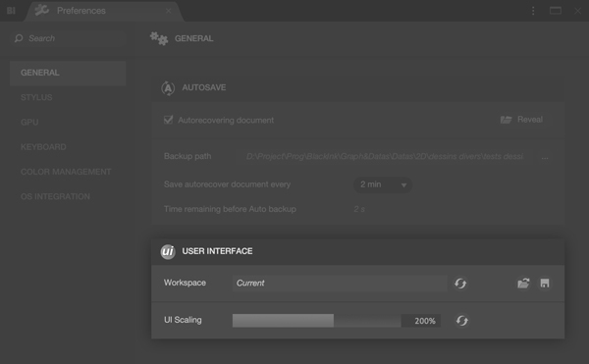Click the gears icon next to GENERAL heading

[159, 38]
